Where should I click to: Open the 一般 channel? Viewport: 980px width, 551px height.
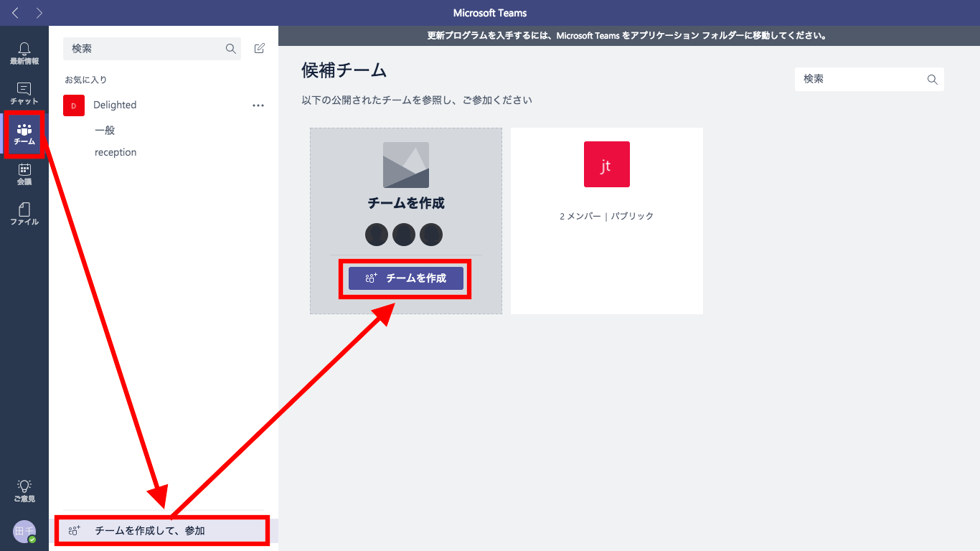(105, 130)
